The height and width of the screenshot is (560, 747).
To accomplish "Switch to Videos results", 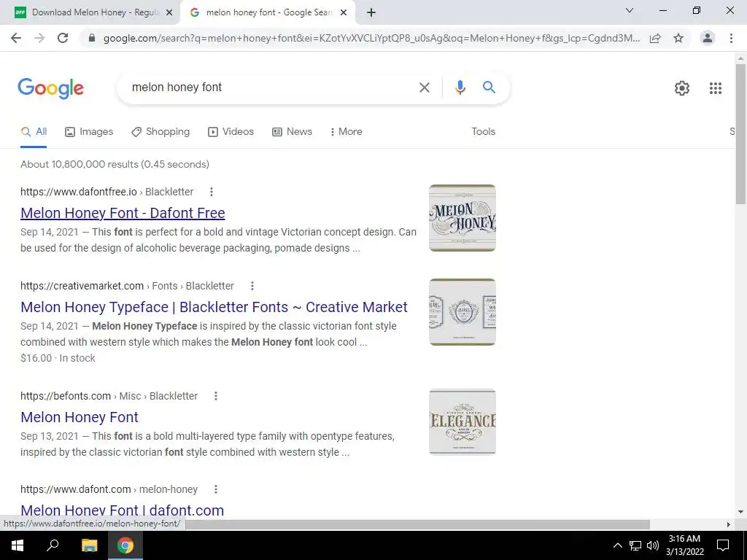I will pos(231,132).
